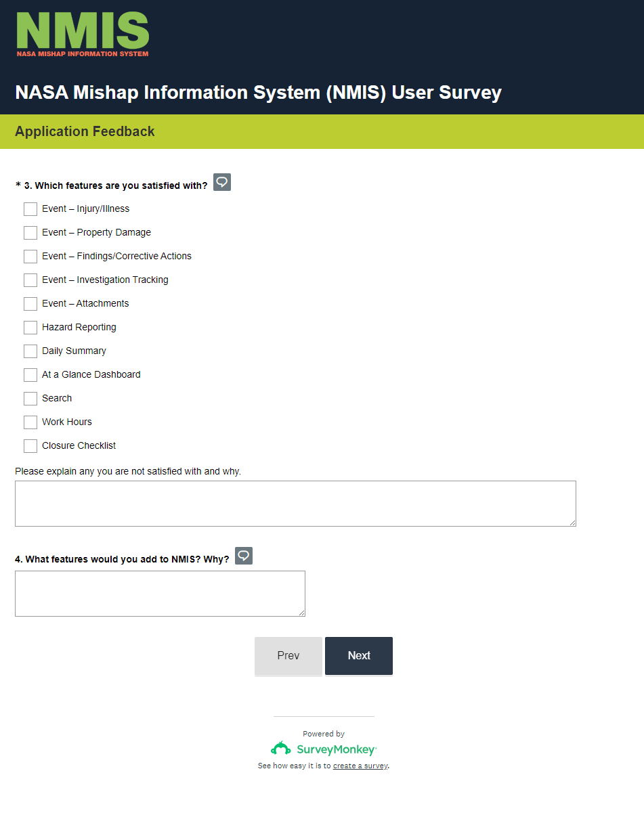Tick the Work Hours checkbox
644x815 pixels.
(30, 422)
